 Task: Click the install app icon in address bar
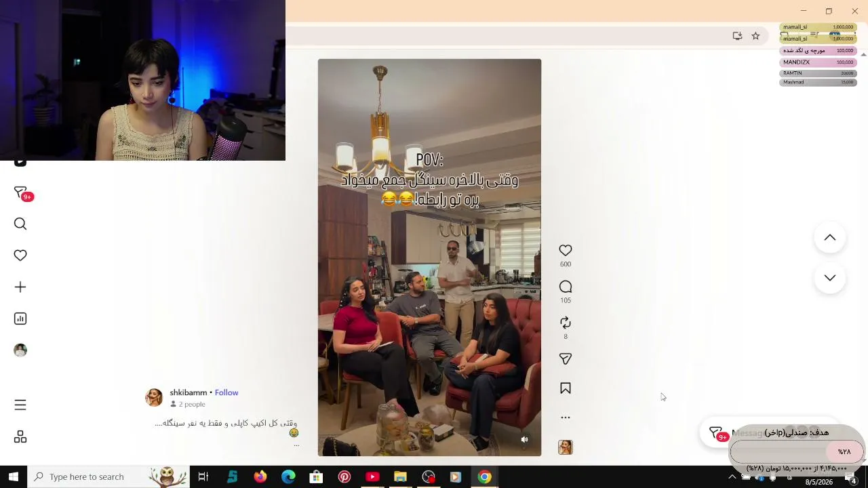737,36
